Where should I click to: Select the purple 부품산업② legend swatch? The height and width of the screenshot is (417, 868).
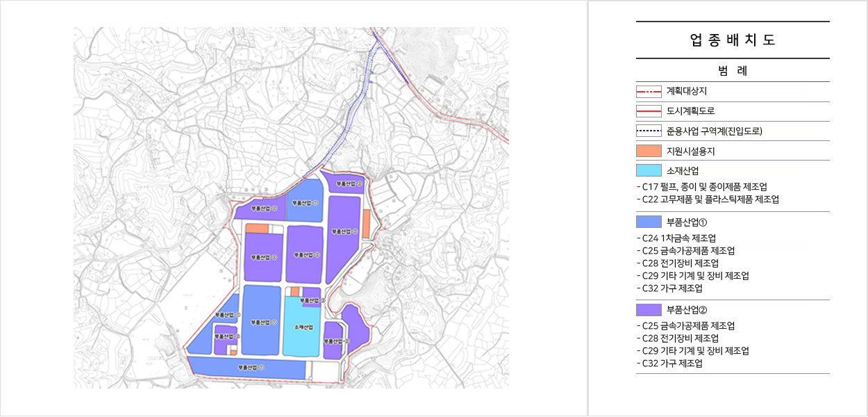[x=649, y=310]
